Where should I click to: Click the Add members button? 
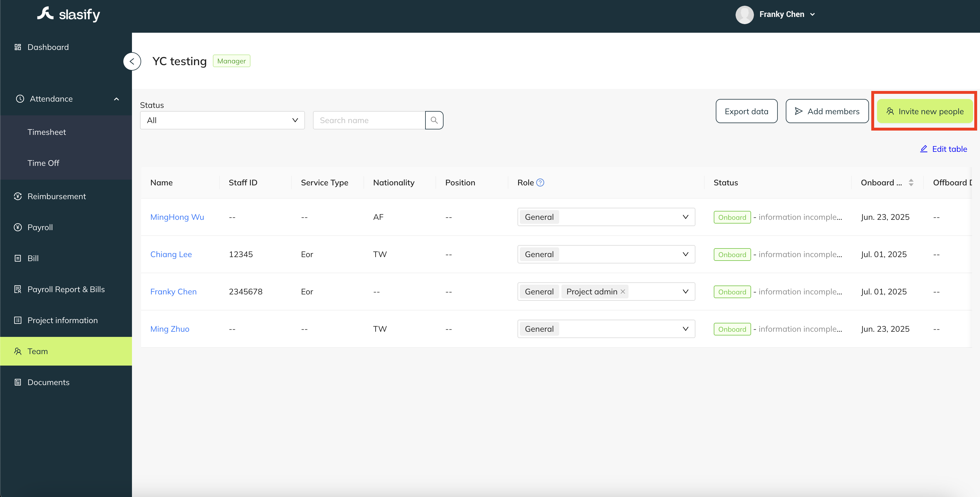tap(827, 111)
